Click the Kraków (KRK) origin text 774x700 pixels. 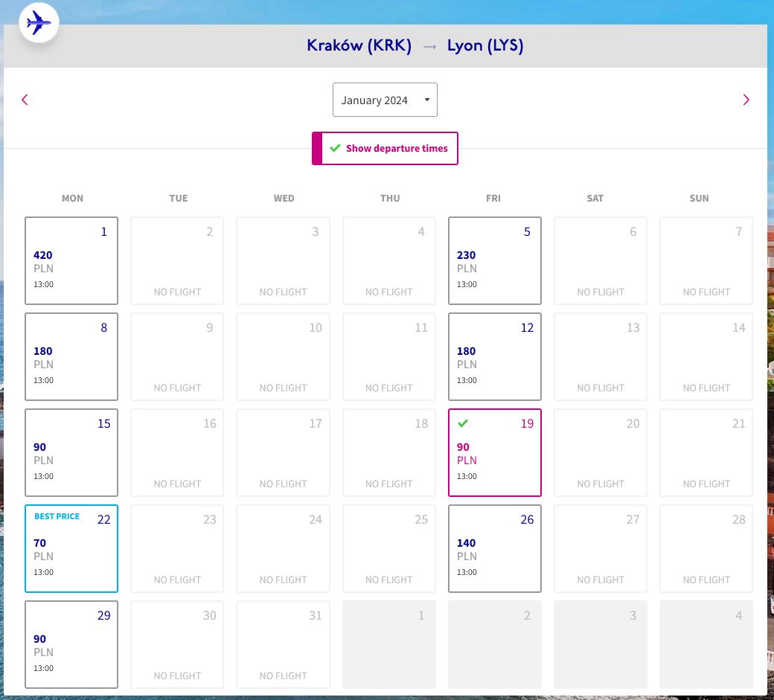(x=359, y=45)
